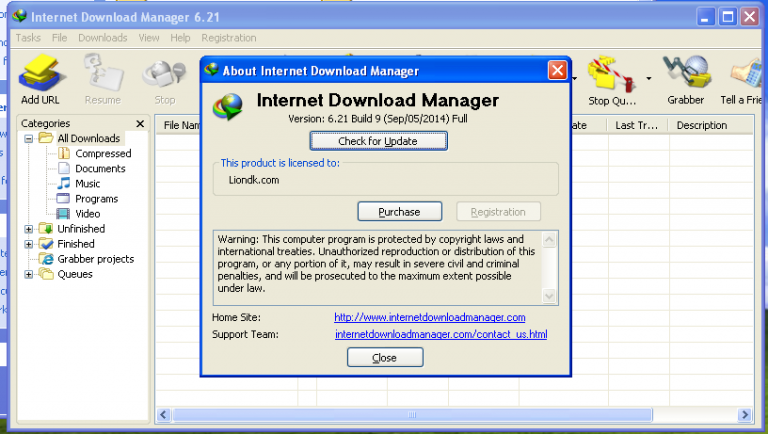
Task: Click the Description column header
Action: pyautogui.click(x=701, y=125)
